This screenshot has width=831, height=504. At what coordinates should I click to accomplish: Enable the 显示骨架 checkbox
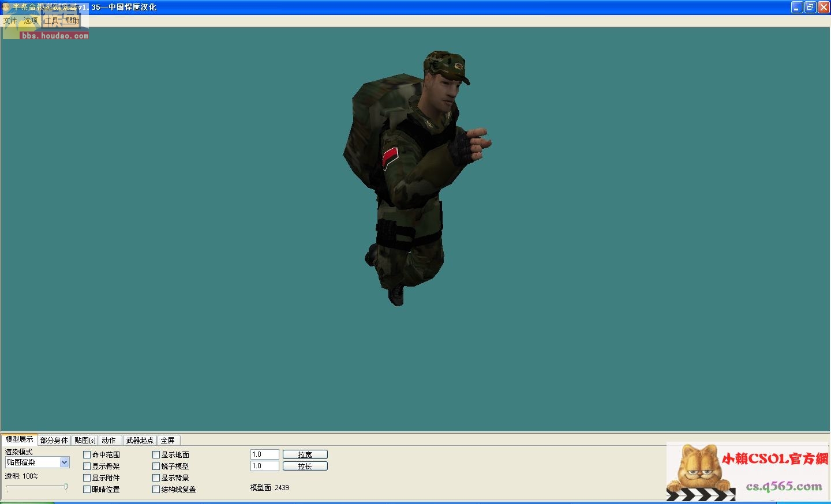[87, 467]
